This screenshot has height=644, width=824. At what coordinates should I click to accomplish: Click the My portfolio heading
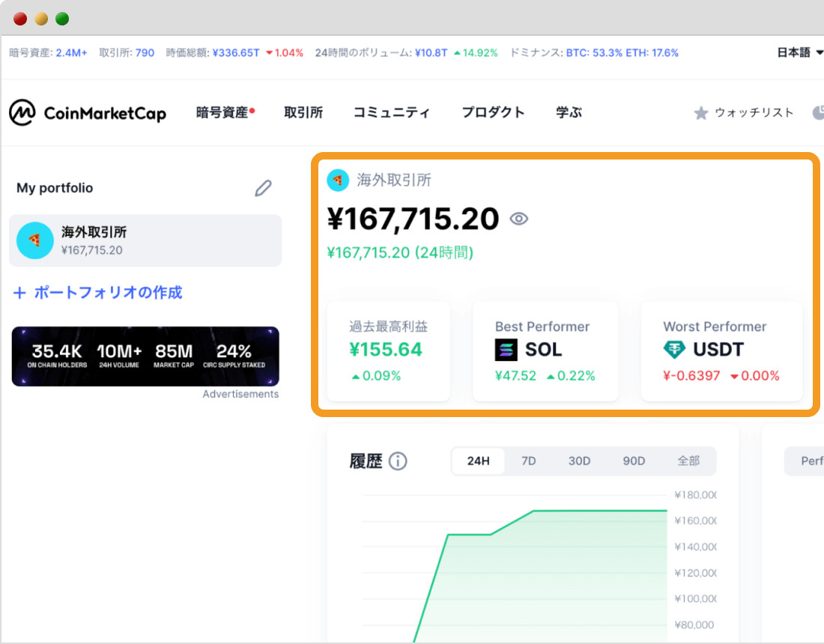click(x=55, y=188)
